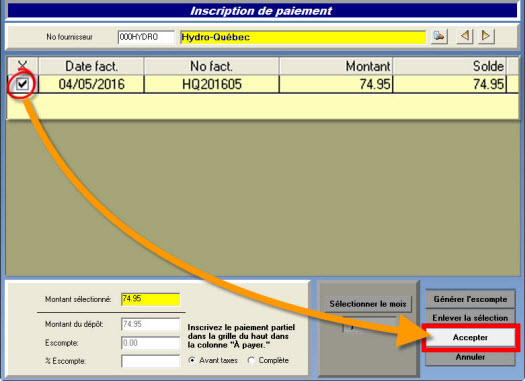Go to previous supplier arrow
The image size is (525, 381).
pos(465,36)
